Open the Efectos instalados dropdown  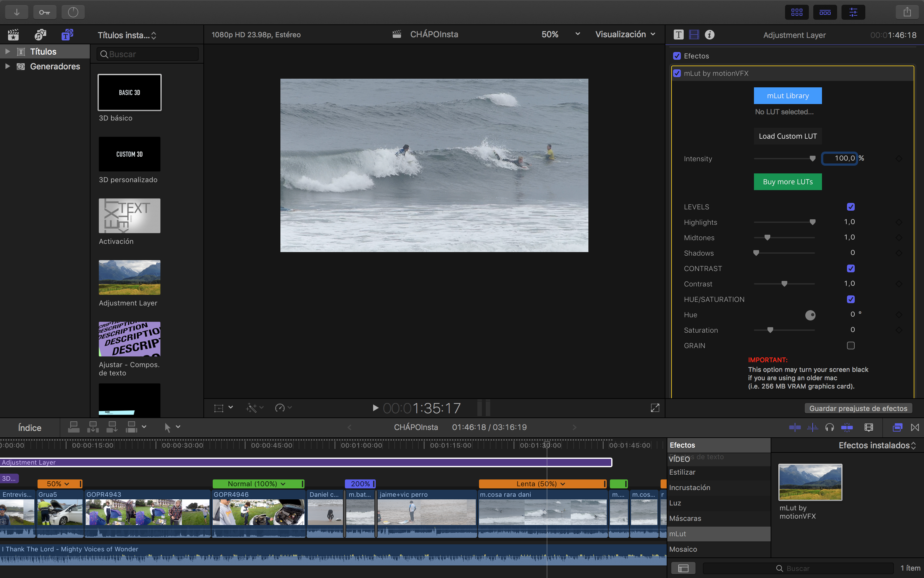pos(877,445)
